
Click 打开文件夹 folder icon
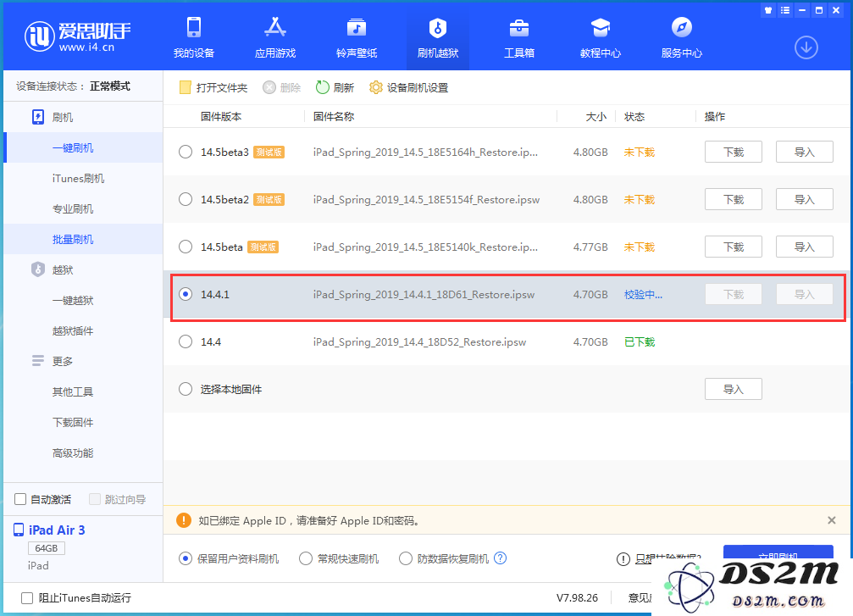click(185, 87)
